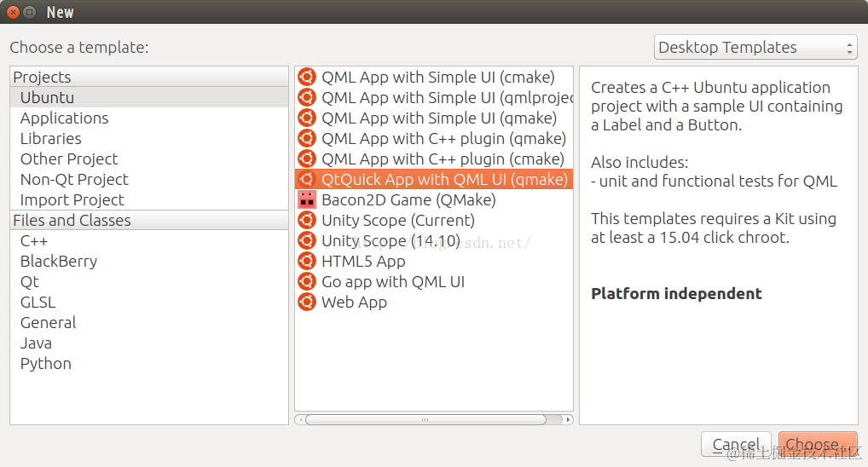This screenshot has height=467, width=868.
Task: Click the Ubuntu icon beside QML App with Simple UI (cmake)
Action: [x=307, y=77]
